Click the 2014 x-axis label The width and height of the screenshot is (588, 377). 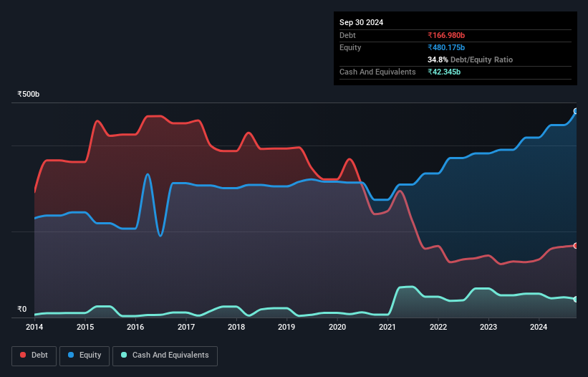(34, 327)
